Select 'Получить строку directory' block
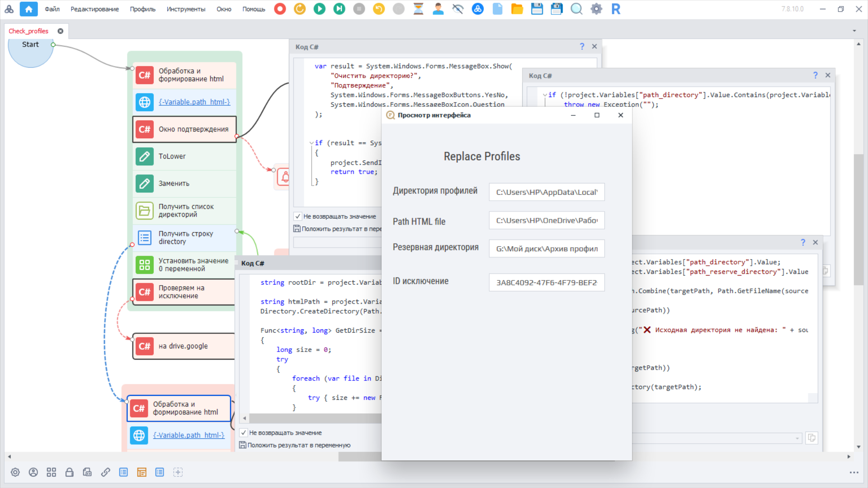Image resolution: width=868 pixels, height=488 pixels. [184, 238]
